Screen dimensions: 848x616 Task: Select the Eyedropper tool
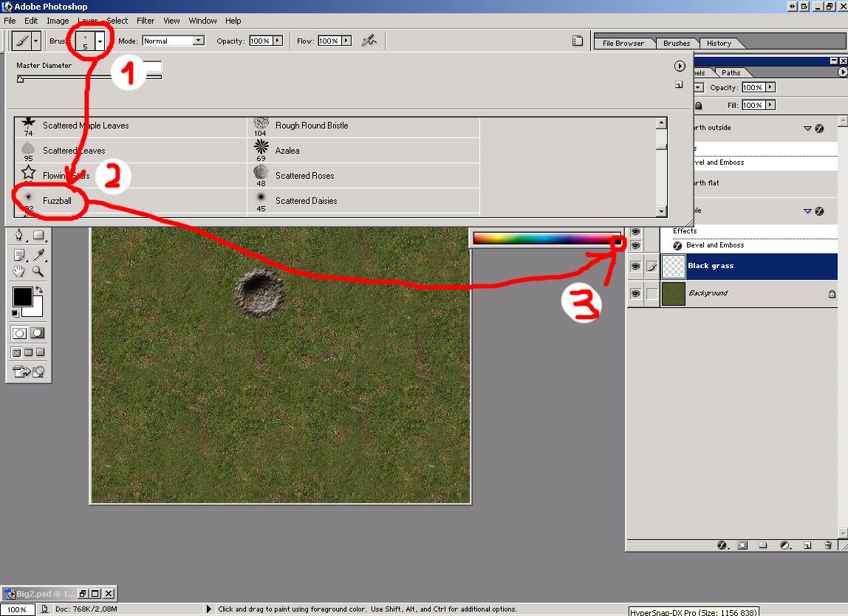click(38, 255)
